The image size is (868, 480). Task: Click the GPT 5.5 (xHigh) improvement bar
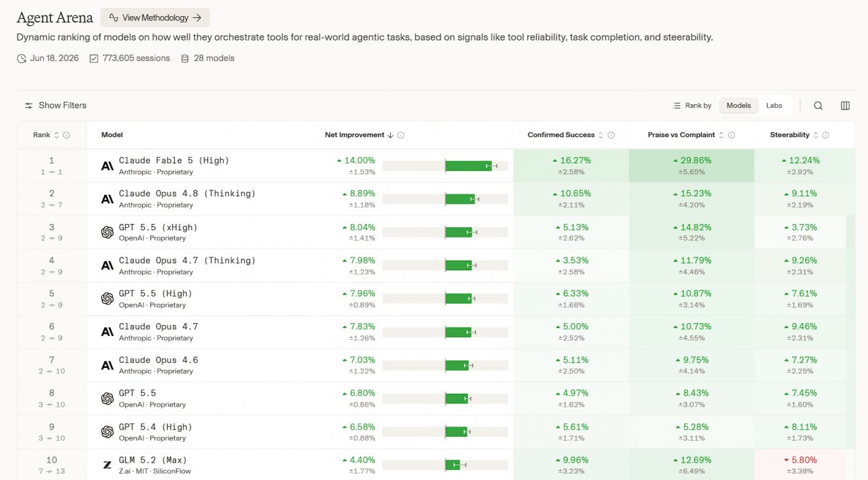(x=445, y=232)
